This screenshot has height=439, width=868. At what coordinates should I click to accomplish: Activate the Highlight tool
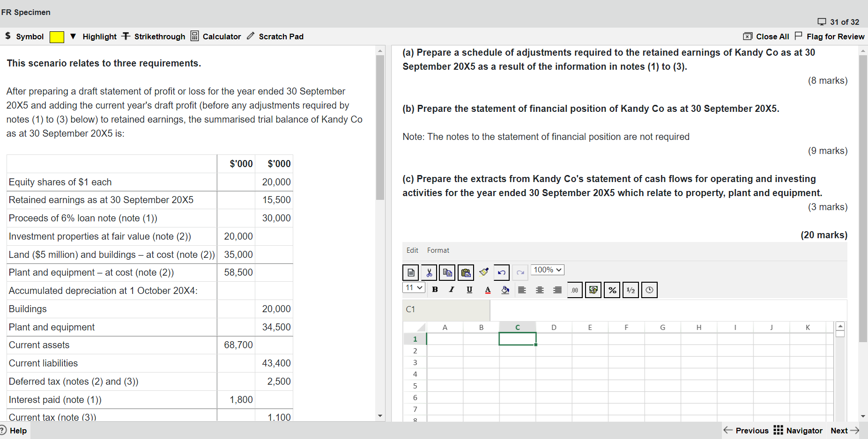pos(99,37)
